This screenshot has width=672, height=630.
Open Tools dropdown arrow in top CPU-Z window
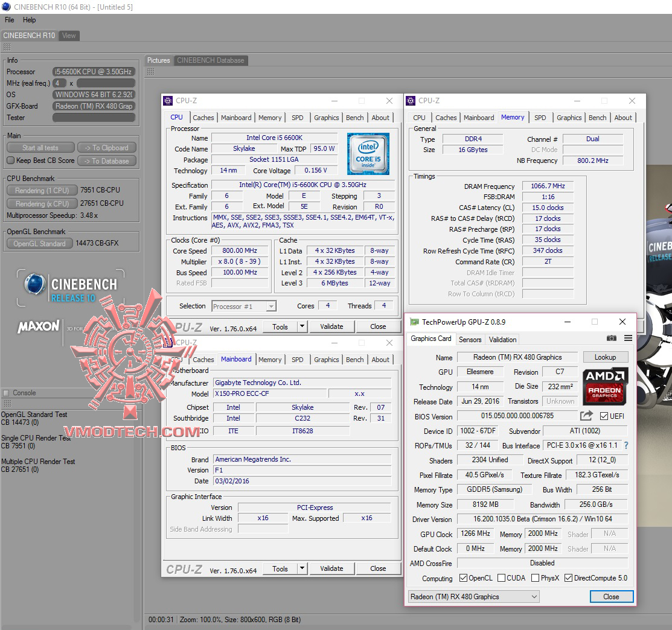(302, 326)
